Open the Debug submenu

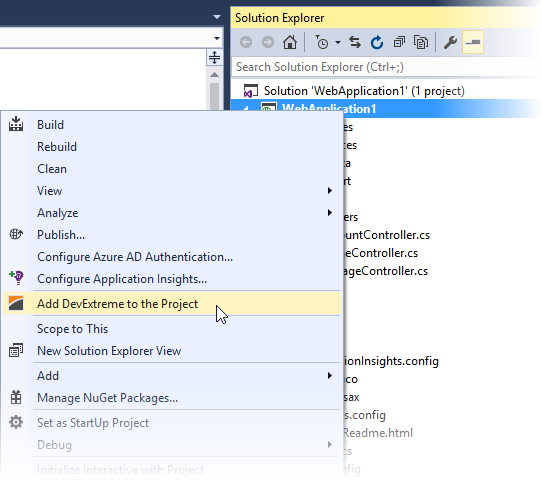tap(54, 445)
